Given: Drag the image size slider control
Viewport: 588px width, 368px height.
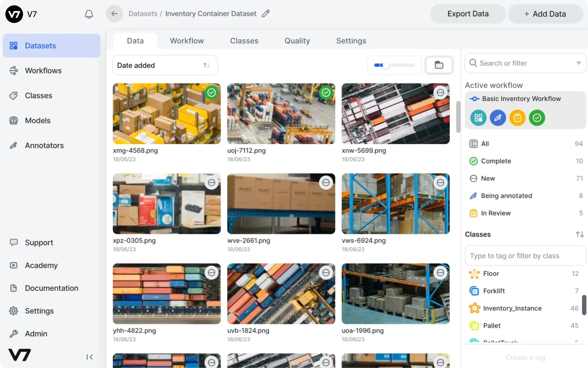Looking at the screenshot, I should [x=386, y=65].
